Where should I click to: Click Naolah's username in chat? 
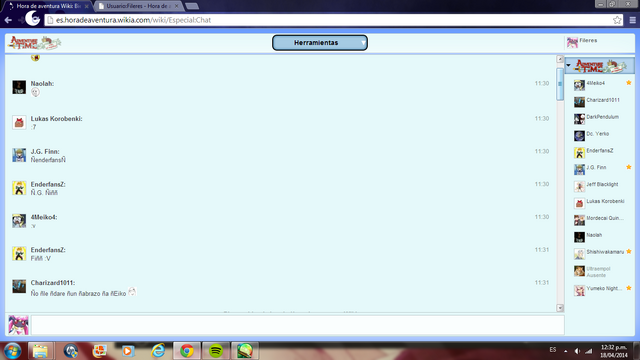coord(42,83)
